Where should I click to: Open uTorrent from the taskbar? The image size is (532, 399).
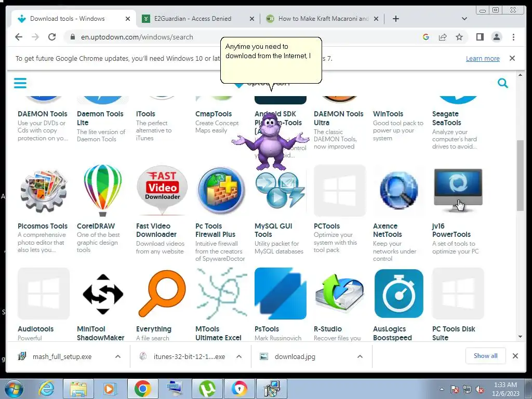[207, 389]
